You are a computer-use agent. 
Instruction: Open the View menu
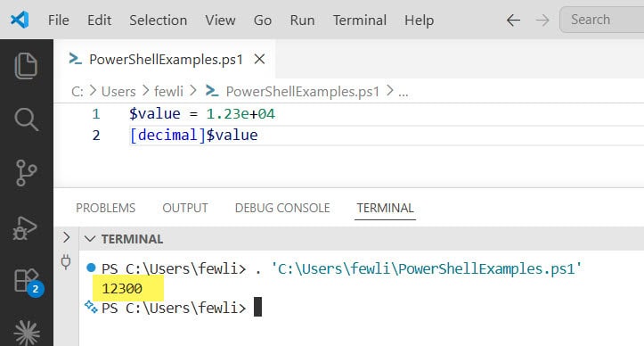[x=220, y=20]
